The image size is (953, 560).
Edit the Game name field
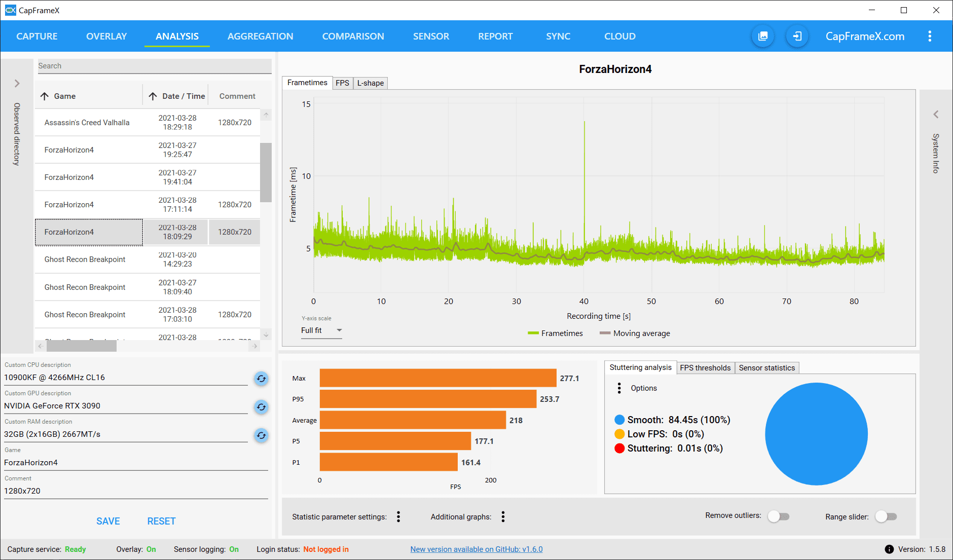click(136, 463)
